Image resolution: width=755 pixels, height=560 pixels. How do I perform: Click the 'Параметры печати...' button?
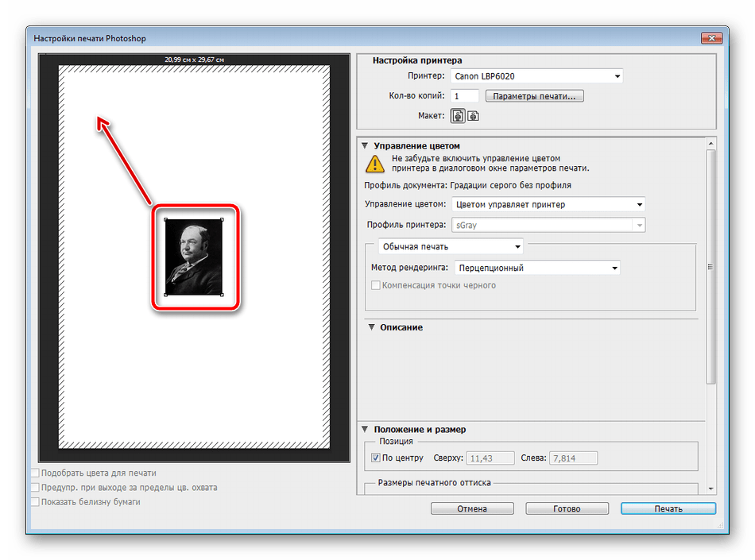535,96
